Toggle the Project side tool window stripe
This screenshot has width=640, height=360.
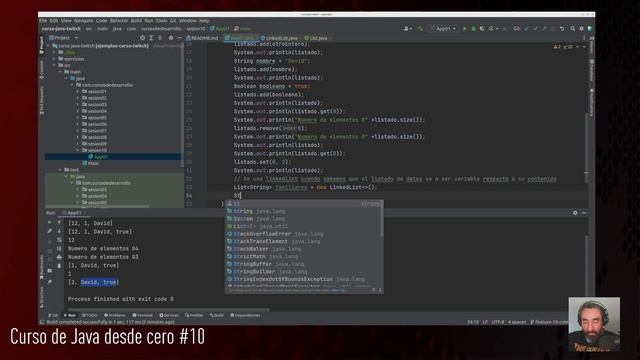42,45
